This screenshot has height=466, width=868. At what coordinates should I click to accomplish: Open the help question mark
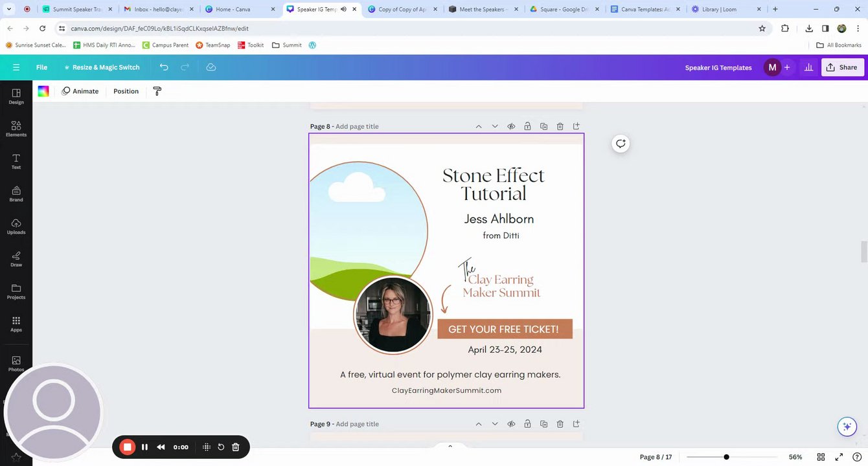[x=857, y=457]
